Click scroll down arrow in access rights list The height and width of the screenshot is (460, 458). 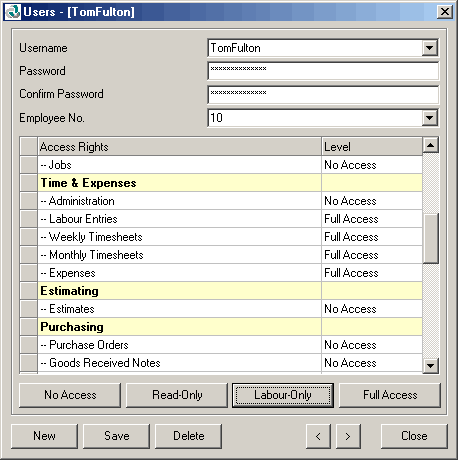431,366
